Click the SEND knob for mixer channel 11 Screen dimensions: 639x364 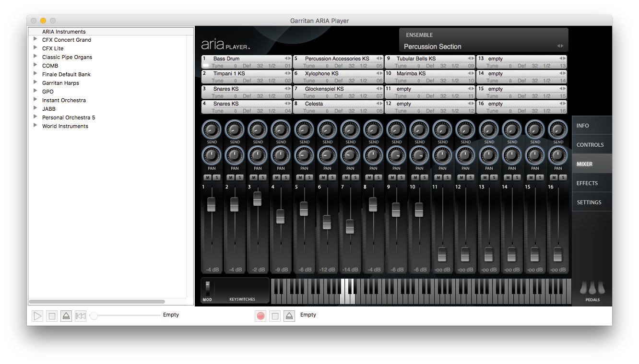pyautogui.click(x=442, y=129)
